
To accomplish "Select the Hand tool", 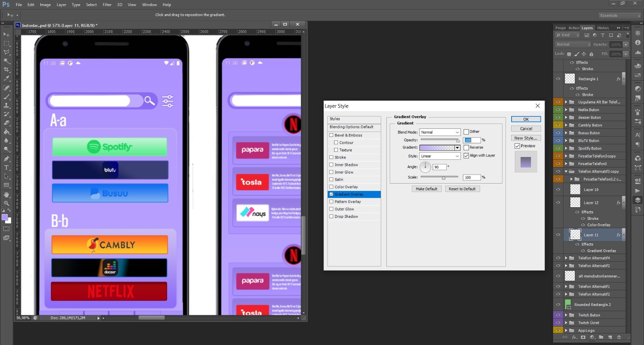I will [x=6, y=194].
